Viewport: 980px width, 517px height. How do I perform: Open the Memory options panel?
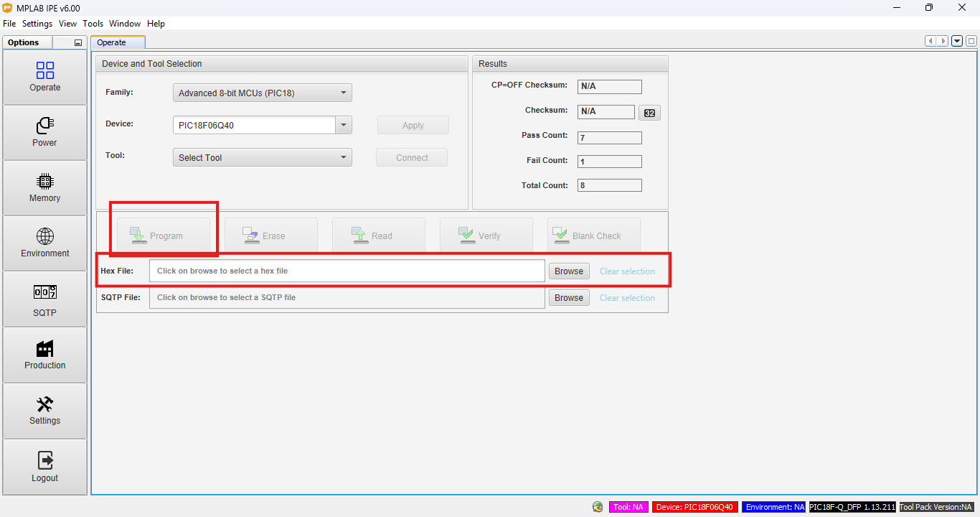[x=44, y=188]
